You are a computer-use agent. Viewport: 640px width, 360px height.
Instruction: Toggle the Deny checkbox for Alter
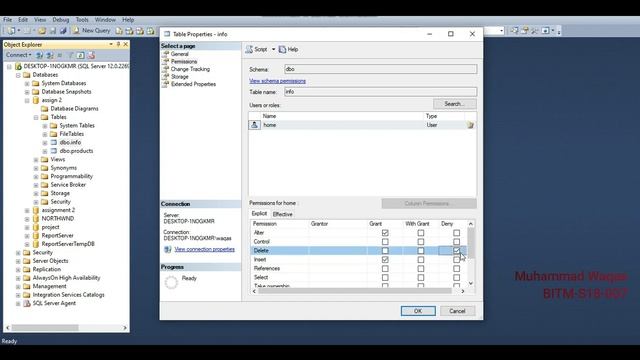[x=457, y=233]
